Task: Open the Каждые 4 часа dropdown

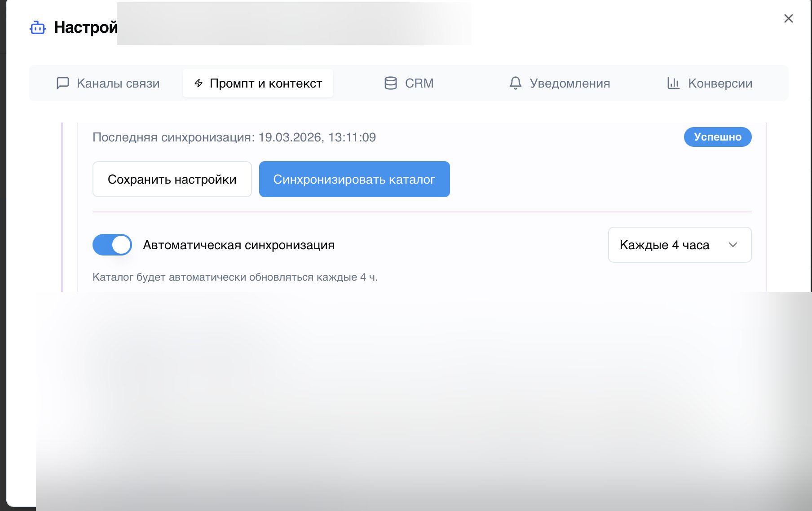Action: click(680, 245)
